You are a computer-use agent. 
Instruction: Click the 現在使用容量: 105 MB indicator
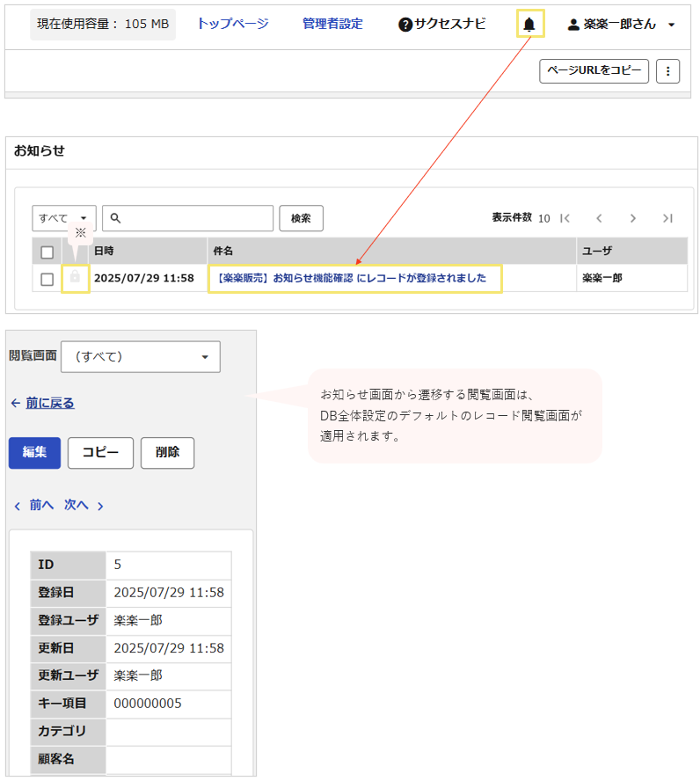(103, 24)
